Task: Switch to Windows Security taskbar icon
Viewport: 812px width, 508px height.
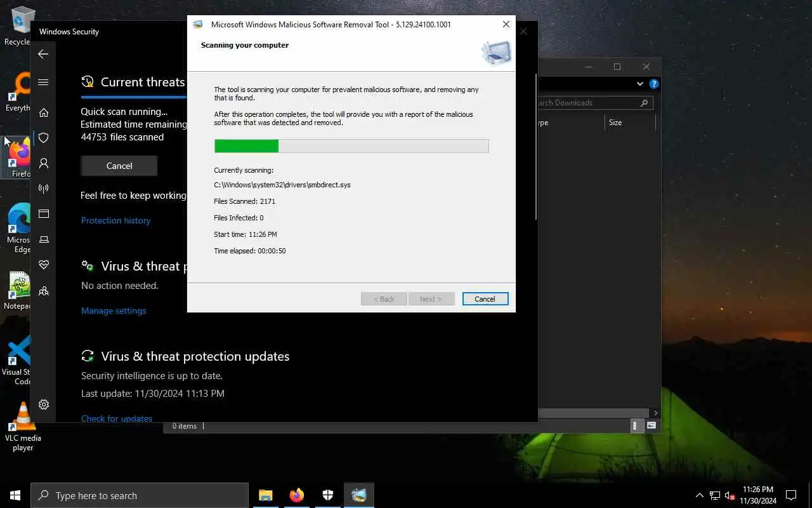Action: click(x=327, y=495)
